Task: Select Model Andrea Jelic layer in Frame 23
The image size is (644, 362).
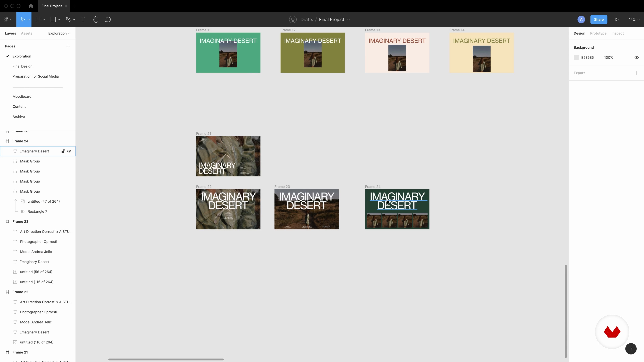Action: click(38, 252)
